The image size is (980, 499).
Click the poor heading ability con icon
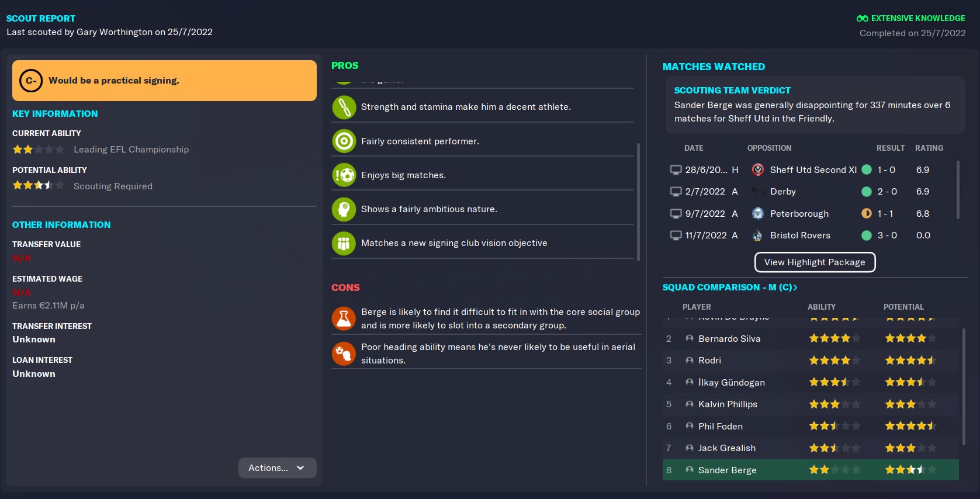[344, 354]
